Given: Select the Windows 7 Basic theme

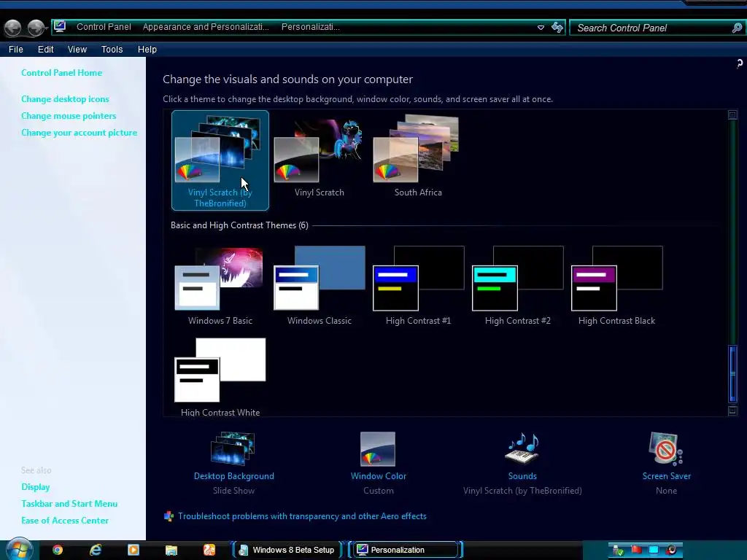Looking at the screenshot, I should pyautogui.click(x=220, y=286).
